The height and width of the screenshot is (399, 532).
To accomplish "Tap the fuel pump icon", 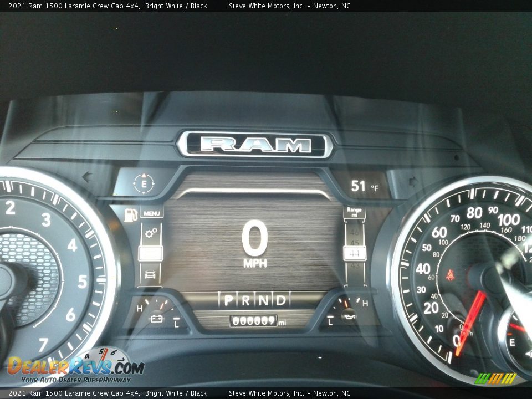I will tap(130, 215).
